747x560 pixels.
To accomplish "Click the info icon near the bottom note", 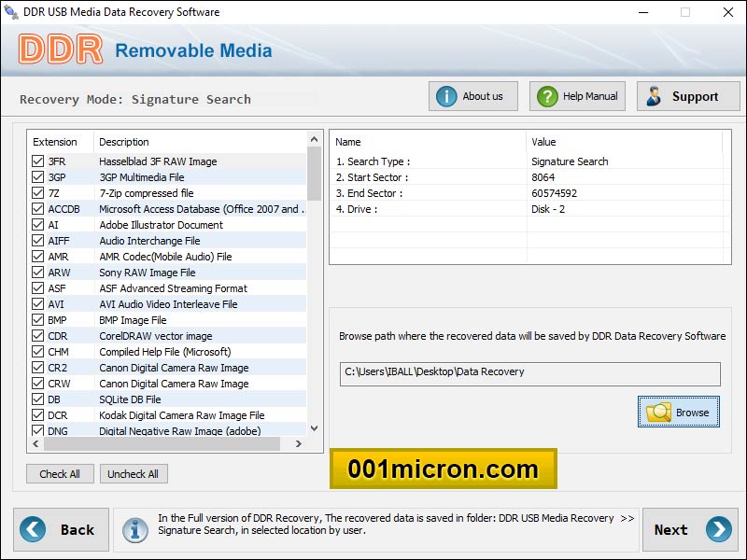I will point(134,530).
